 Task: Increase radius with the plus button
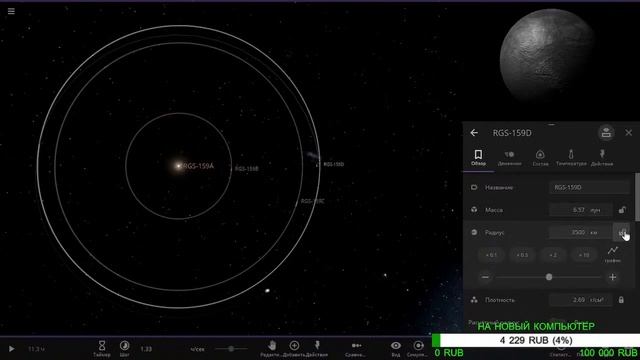pos(612,277)
